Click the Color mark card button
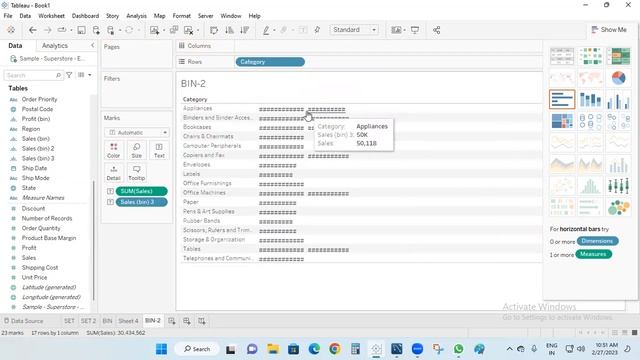The width and height of the screenshot is (640, 360). (x=113, y=150)
